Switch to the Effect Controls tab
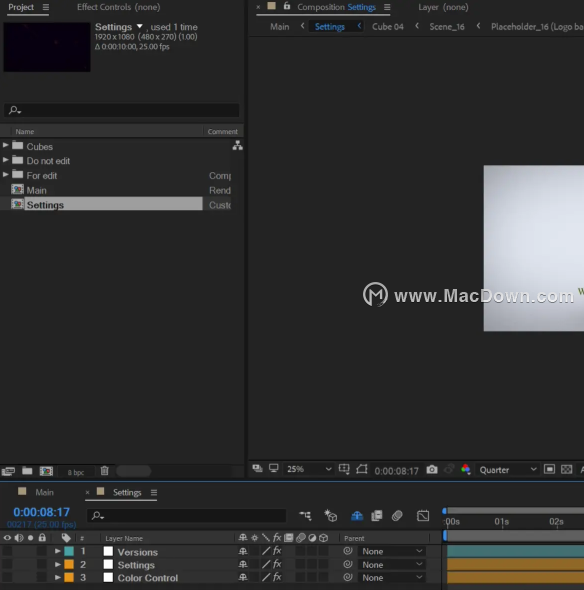 point(119,7)
